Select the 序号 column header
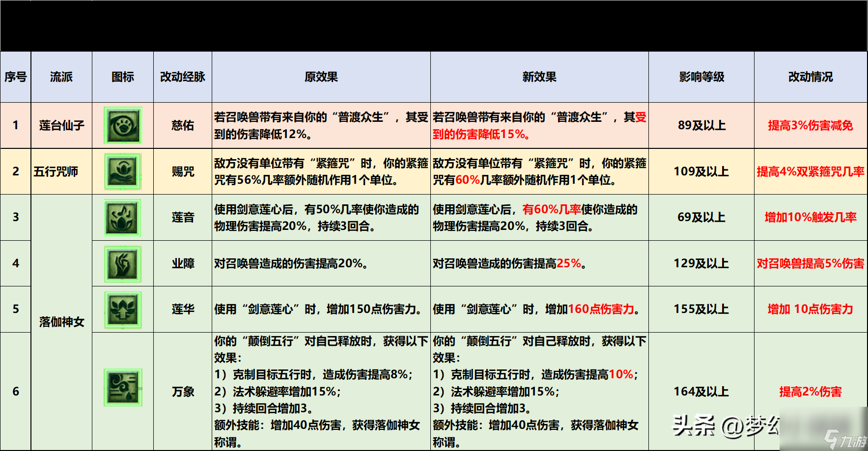The image size is (868, 451). [16, 77]
